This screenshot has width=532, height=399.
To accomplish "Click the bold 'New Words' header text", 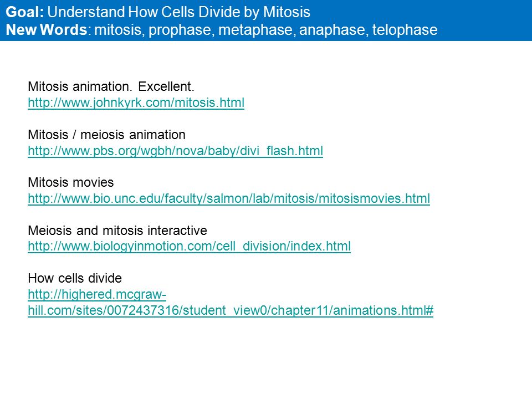I will [x=47, y=30].
